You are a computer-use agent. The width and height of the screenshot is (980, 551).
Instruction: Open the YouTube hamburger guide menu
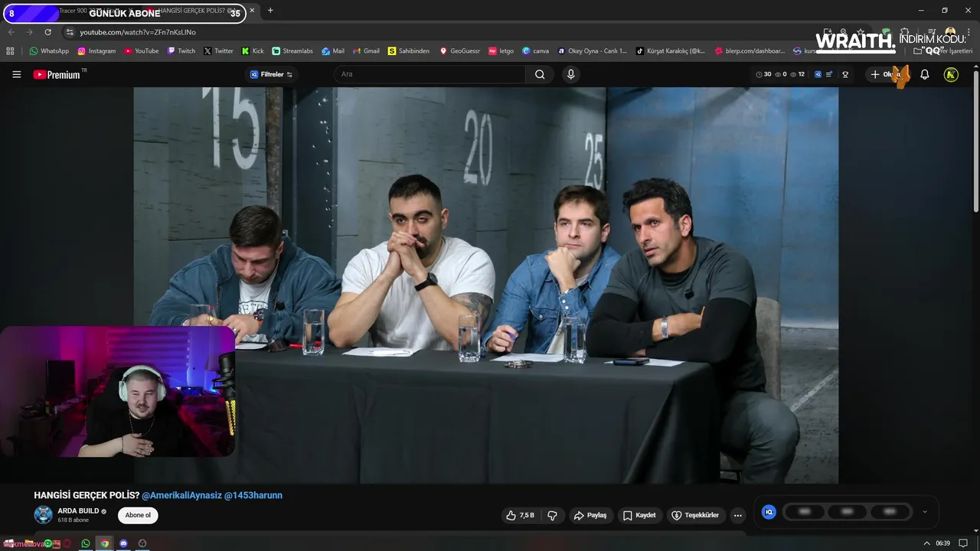pos(16,74)
